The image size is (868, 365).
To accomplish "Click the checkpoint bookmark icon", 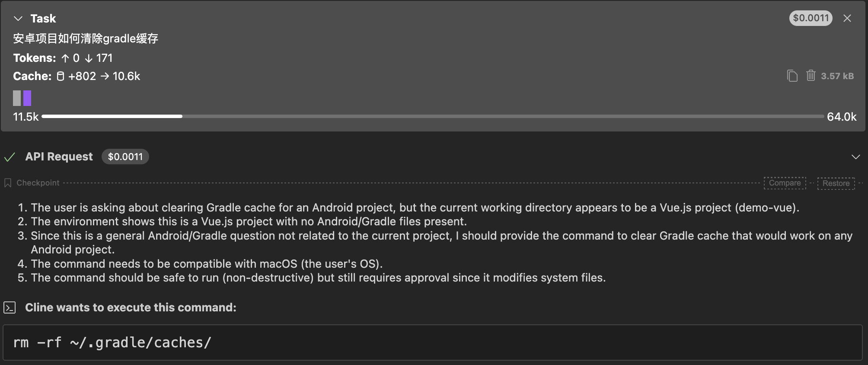I will [7, 182].
